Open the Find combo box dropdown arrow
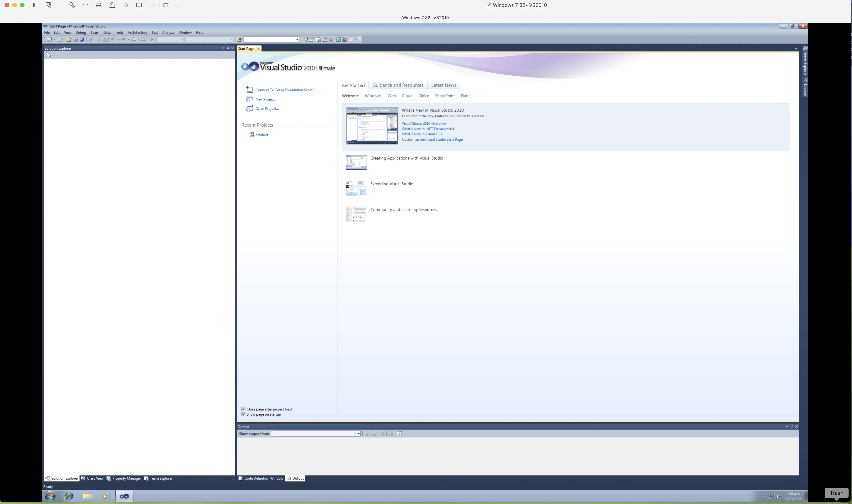852x504 pixels. tap(297, 40)
